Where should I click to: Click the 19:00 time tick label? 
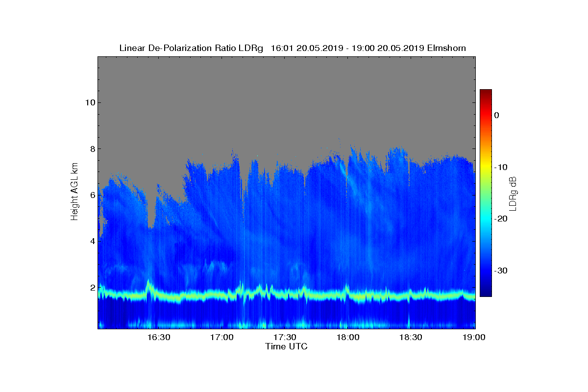point(474,337)
